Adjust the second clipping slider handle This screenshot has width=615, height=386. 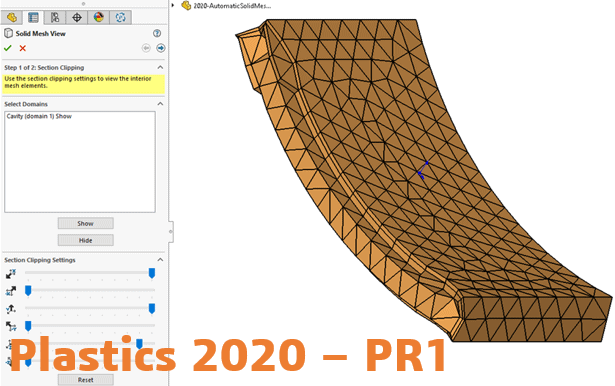click(28, 291)
